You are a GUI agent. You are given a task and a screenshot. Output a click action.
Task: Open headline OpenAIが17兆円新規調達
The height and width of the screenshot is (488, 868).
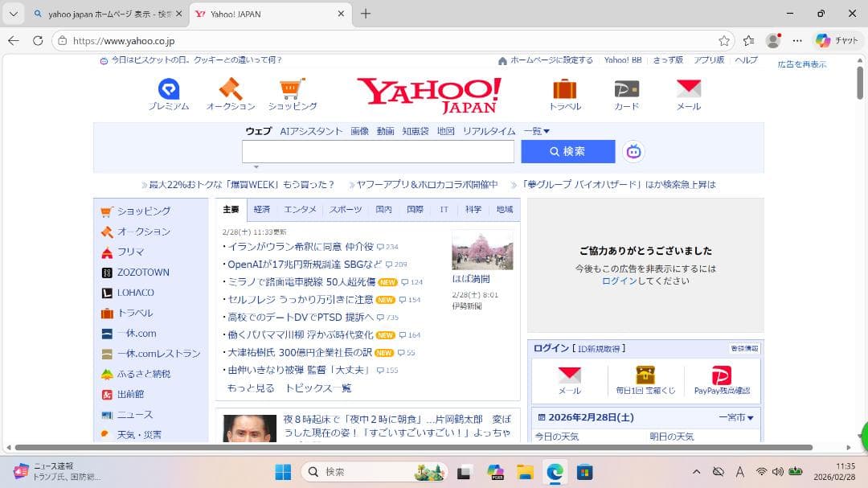tap(305, 265)
